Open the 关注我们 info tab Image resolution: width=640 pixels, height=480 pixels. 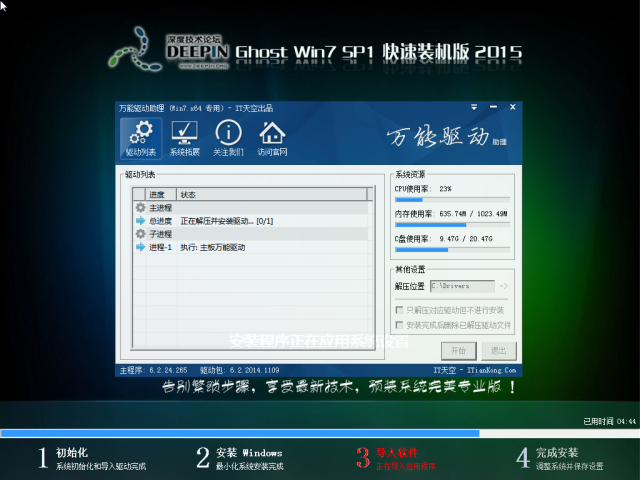click(x=228, y=138)
